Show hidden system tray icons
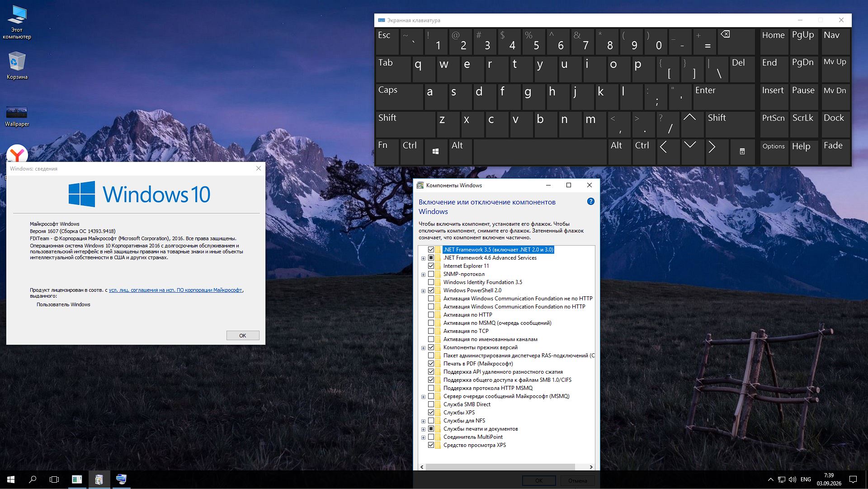The width and height of the screenshot is (868, 489). pyautogui.click(x=770, y=480)
